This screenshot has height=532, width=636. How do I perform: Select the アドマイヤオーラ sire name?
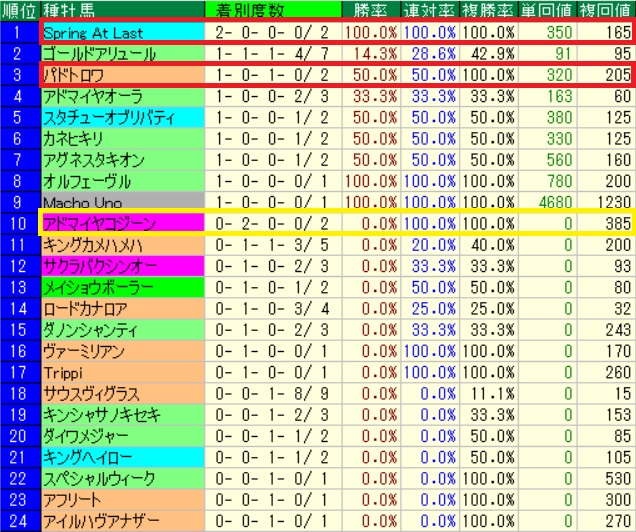(93, 97)
